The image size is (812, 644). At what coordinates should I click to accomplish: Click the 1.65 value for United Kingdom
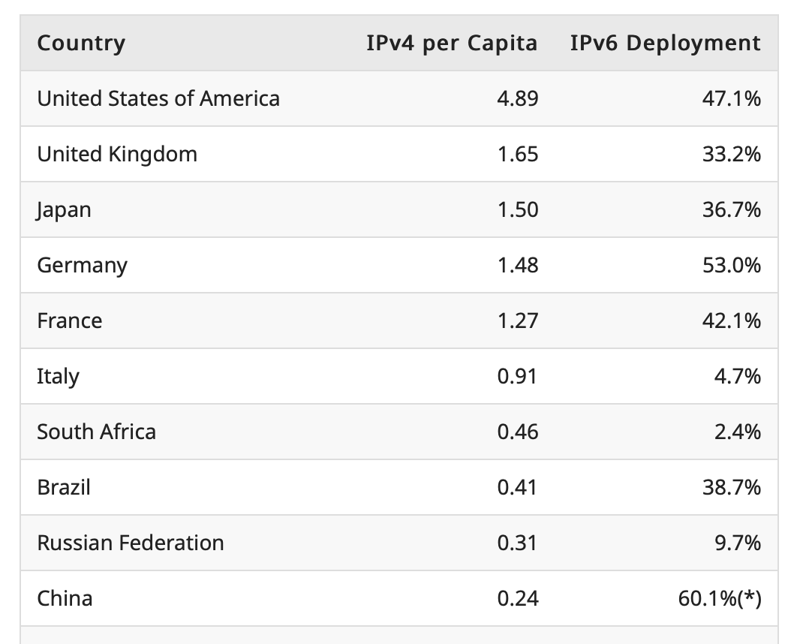coord(518,154)
